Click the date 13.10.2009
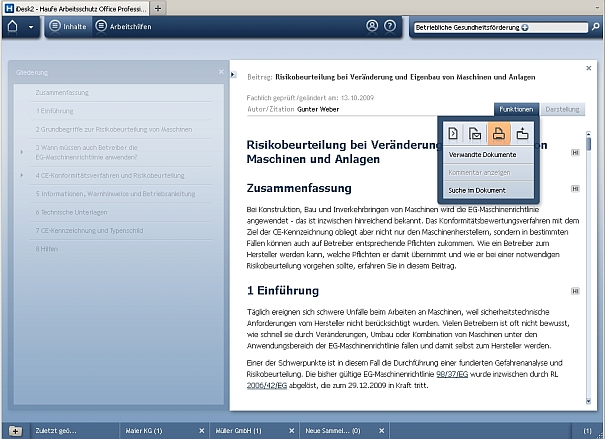This screenshot has height=439, width=605. (x=357, y=98)
